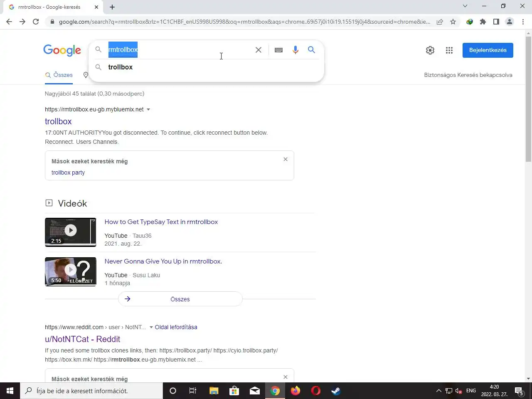Open the Google apps grid

(449, 50)
